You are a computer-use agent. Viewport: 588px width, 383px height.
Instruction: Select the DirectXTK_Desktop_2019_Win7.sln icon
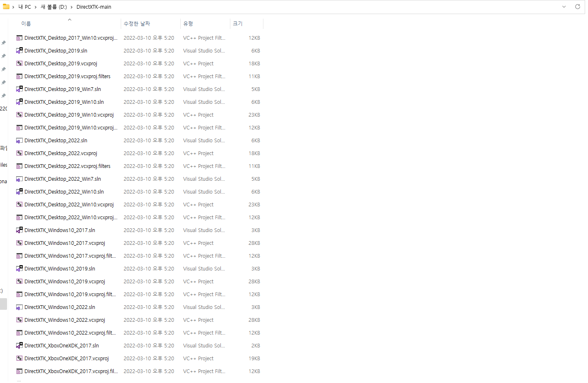[19, 89]
